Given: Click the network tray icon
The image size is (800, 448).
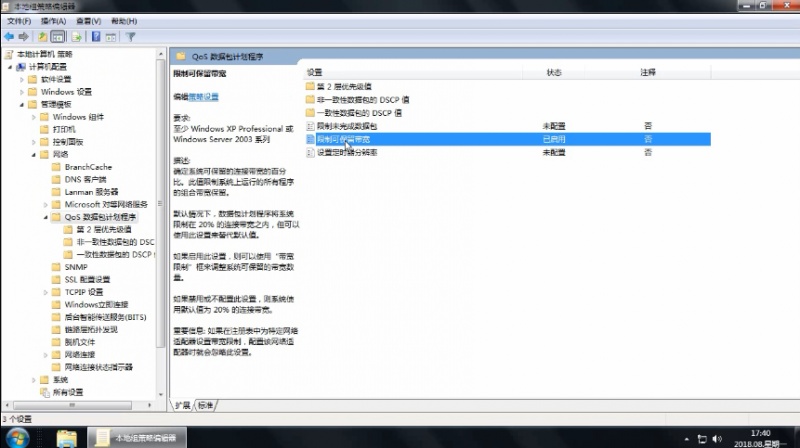Looking at the screenshot, I should pyautogui.click(x=702, y=439).
